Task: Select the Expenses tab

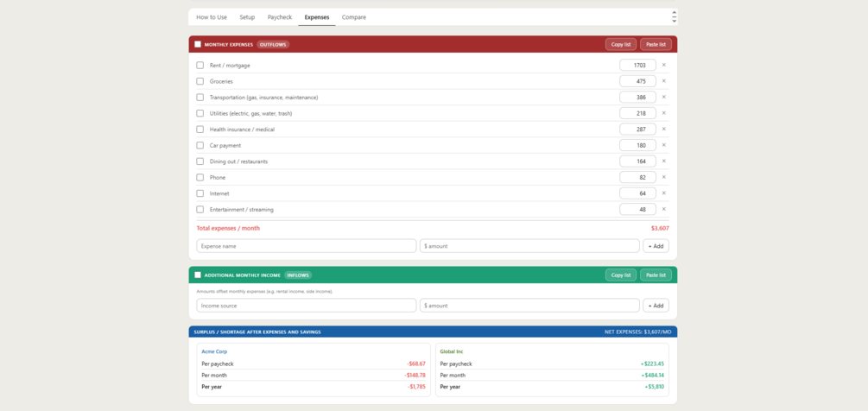Action: point(317,17)
